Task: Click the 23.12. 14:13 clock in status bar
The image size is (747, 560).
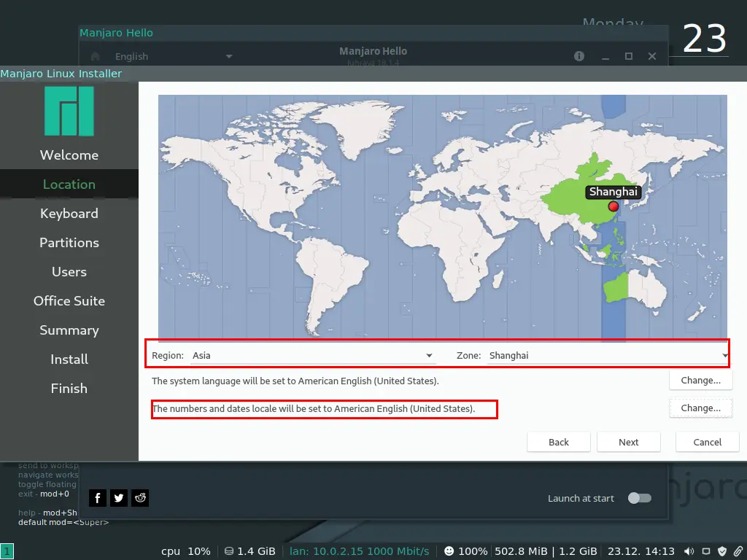Action: (x=640, y=551)
